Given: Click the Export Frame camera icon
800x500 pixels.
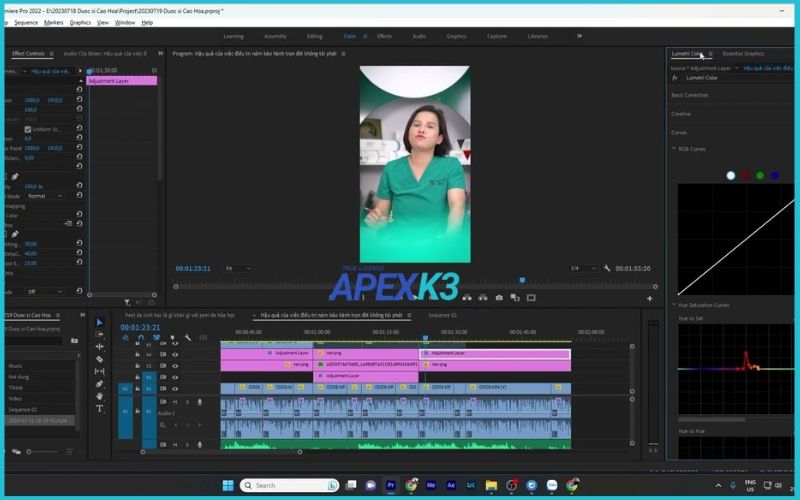Looking at the screenshot, I should (x=499, y=297).
